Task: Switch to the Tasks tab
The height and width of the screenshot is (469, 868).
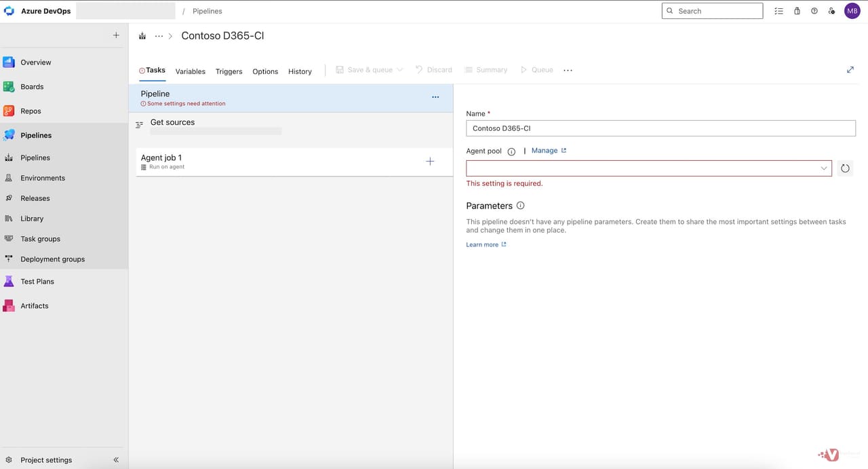Action: pyautogui.click(x=153, y=71)
